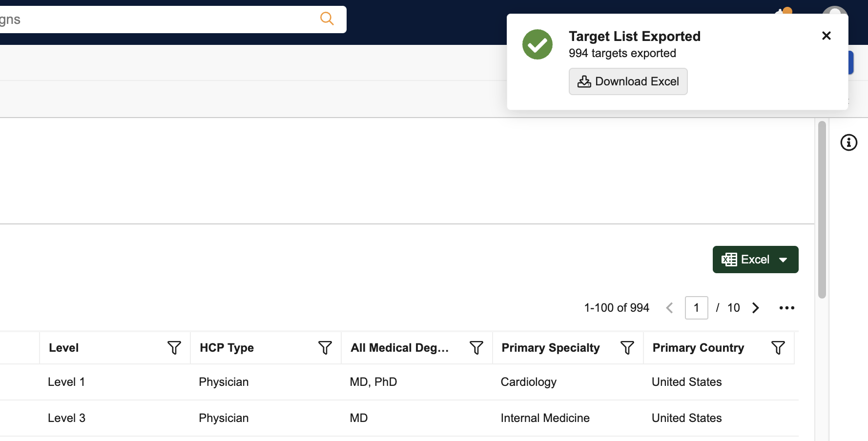Viewport: 868px width, 441px height.
Task: Sort by Primary Specialty column header
Action: [550, 348]
